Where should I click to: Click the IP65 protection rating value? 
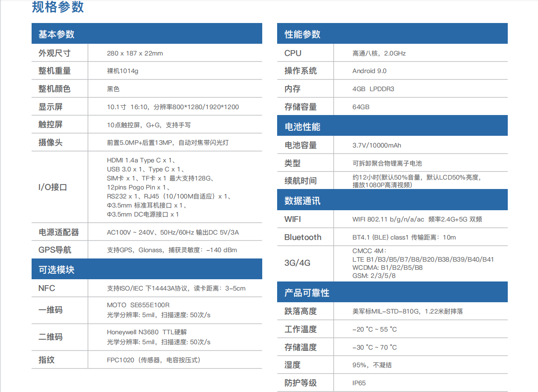coord(359,383)
